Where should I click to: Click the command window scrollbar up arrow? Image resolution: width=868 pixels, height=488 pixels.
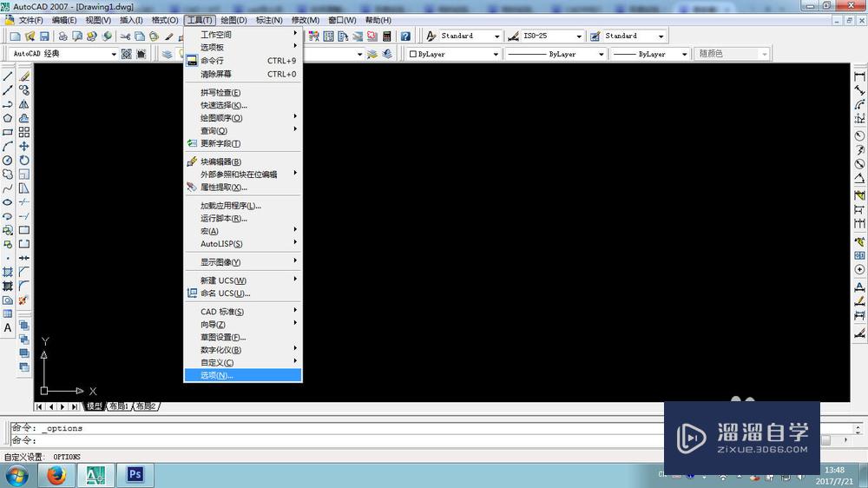pos(858,427)
